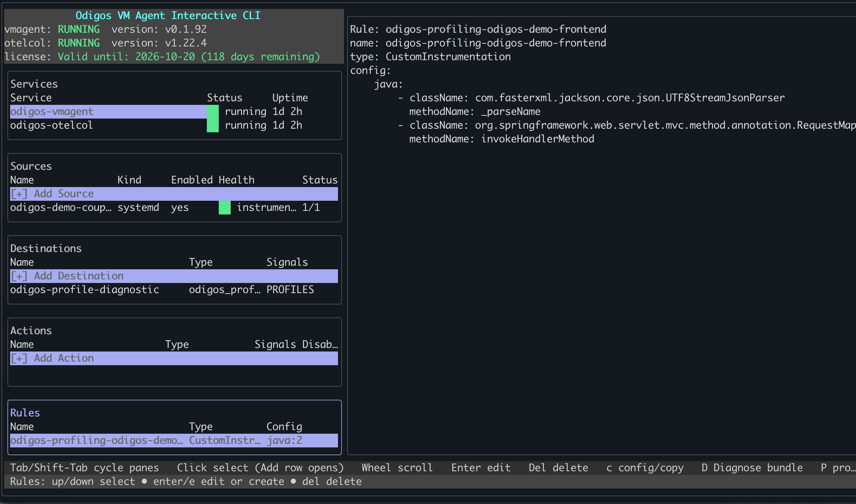Viewport: 856px width, 504px height.
Task: Select the odigos-profiling-odigos-demo… rule row
Action: [x=174, y=441]
